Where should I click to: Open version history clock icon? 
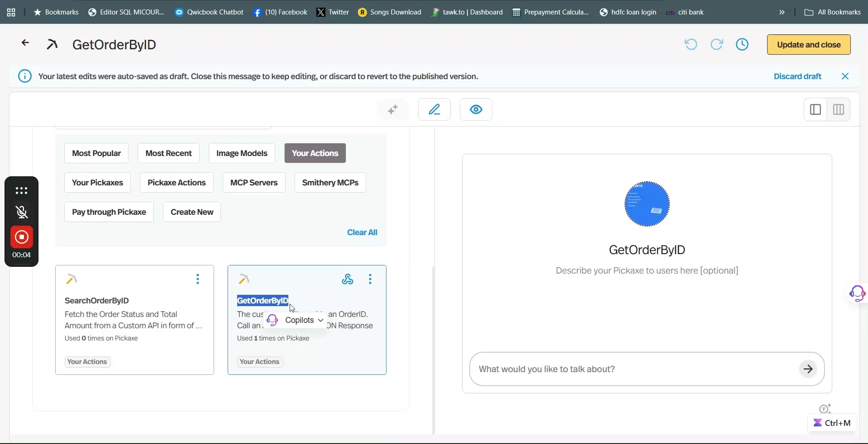point(742,44)
